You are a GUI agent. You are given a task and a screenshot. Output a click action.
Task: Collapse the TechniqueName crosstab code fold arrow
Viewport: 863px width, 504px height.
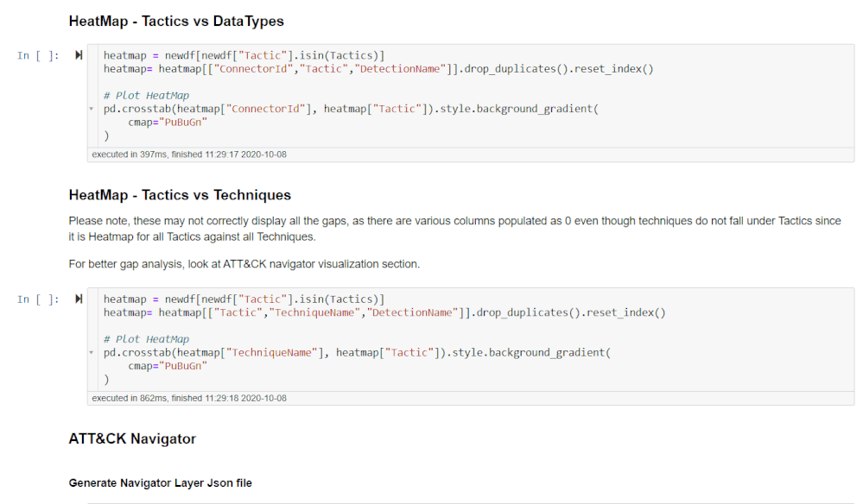pos(92,353)
